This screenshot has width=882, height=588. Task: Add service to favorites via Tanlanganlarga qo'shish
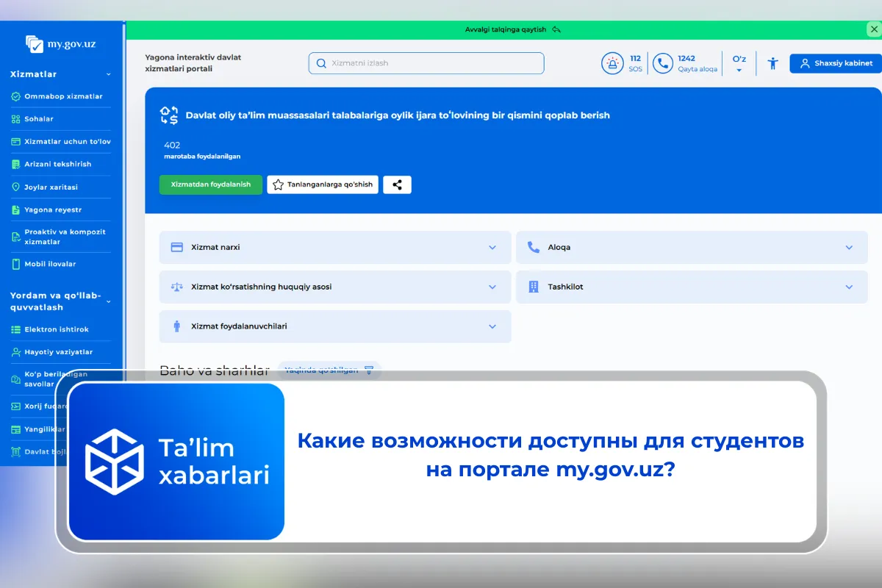click(x=322, y=184)
